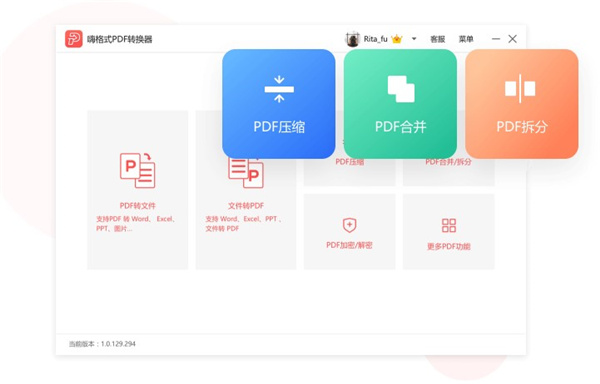This screenshot has width=600, height=384.
Task: Minimize the converter window
Action: pyautogui.click(x=496, y=39)
